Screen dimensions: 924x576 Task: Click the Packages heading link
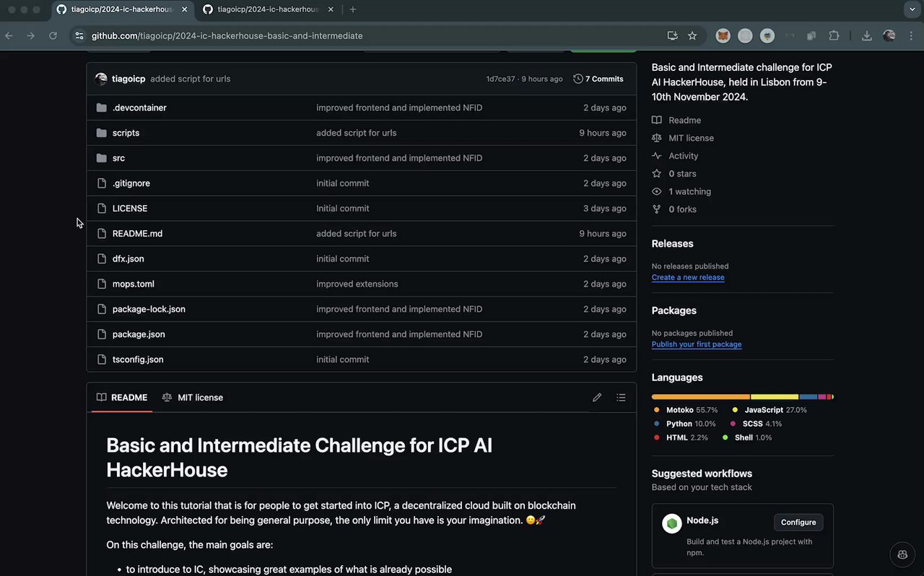point(674,310)
